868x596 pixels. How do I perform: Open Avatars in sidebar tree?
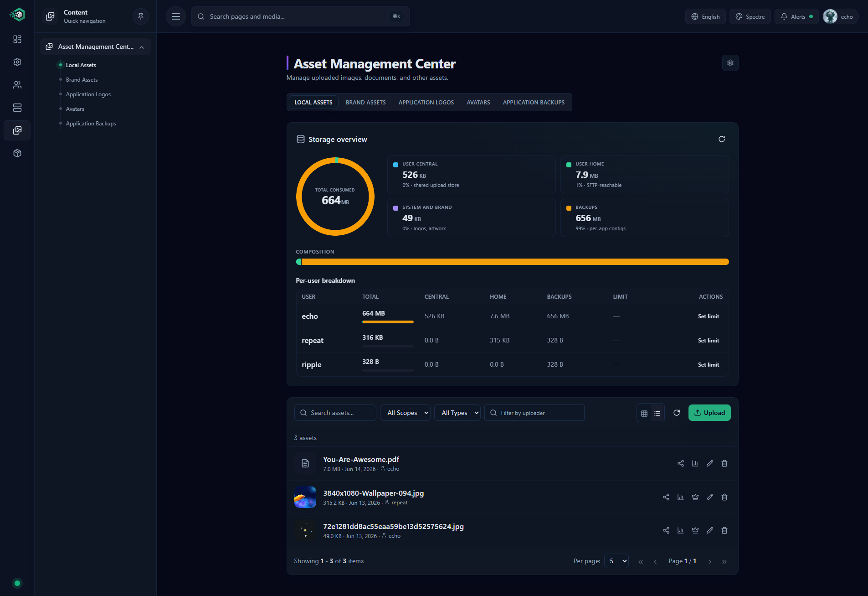(x=75, y=109)
